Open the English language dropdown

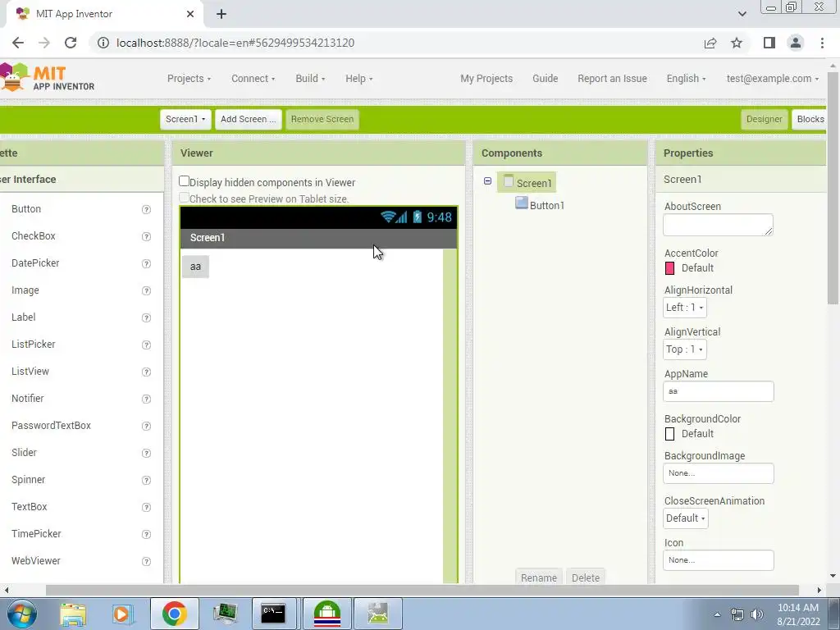pos(686,78)
